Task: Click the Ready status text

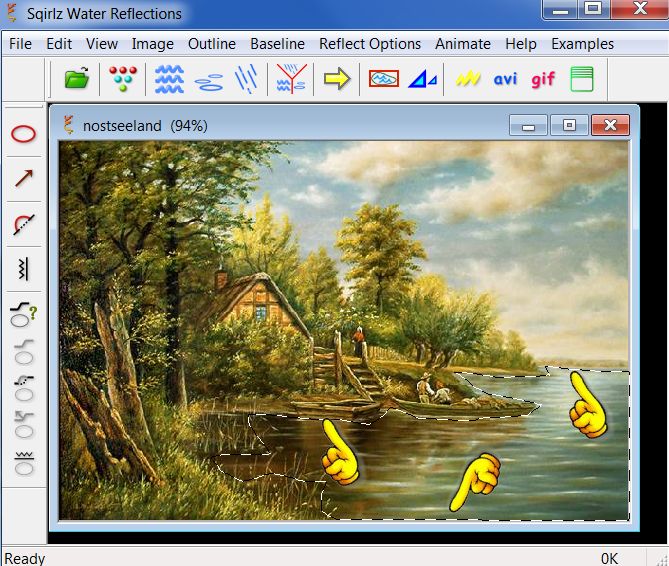Action: [x=25, y=558]
